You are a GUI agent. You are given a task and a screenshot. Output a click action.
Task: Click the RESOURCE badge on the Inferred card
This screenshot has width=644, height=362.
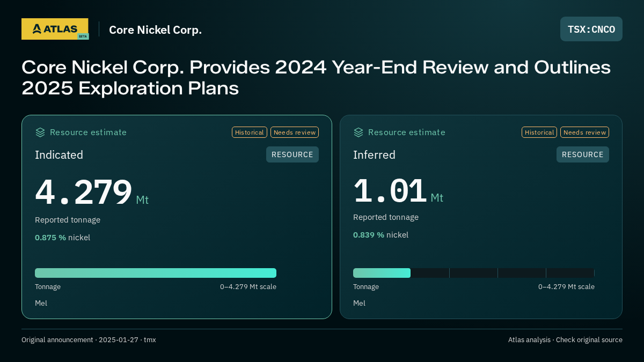(583, 154)
